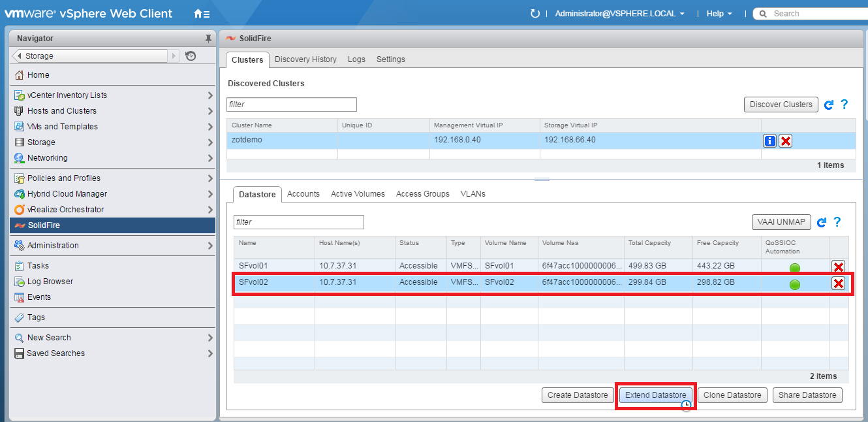Select the SolidFire item in Navigator
The width and height of the screenshot is (868, 422).
pos(112,225)
